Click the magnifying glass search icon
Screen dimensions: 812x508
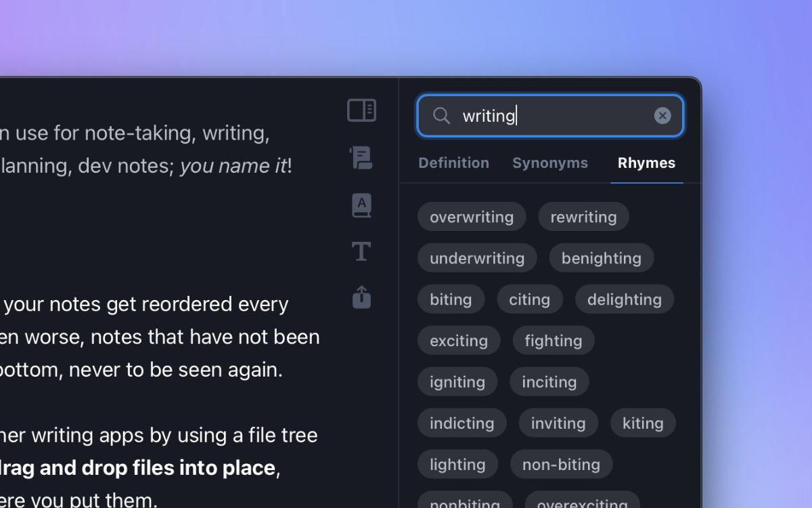(x=441, y=116)
